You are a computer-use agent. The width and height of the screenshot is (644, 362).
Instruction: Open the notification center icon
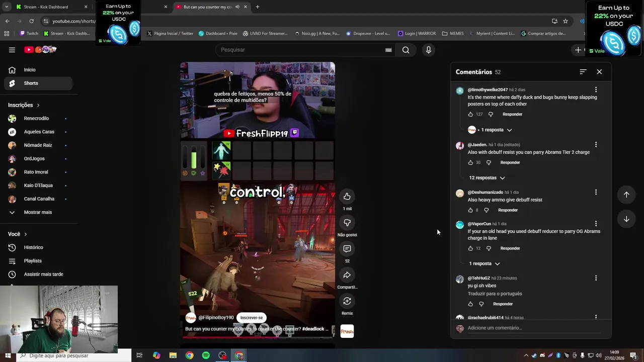tap(633, 355)
